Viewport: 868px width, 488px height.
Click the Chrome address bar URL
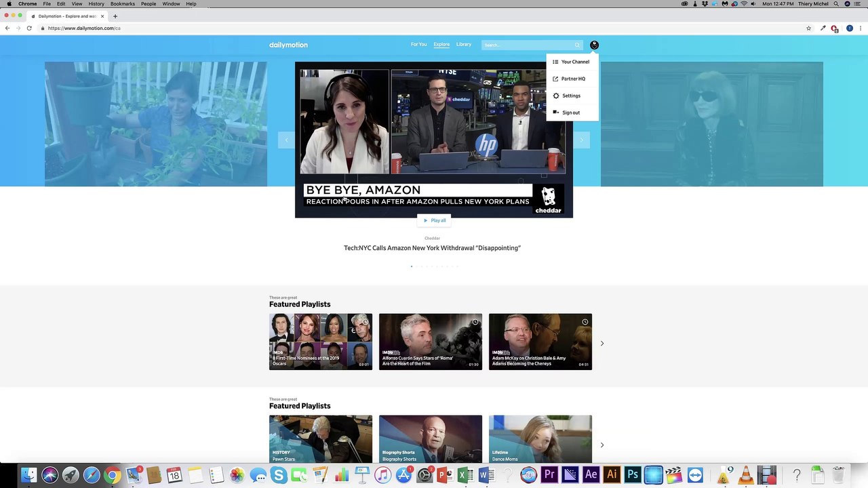pos(84,28)
